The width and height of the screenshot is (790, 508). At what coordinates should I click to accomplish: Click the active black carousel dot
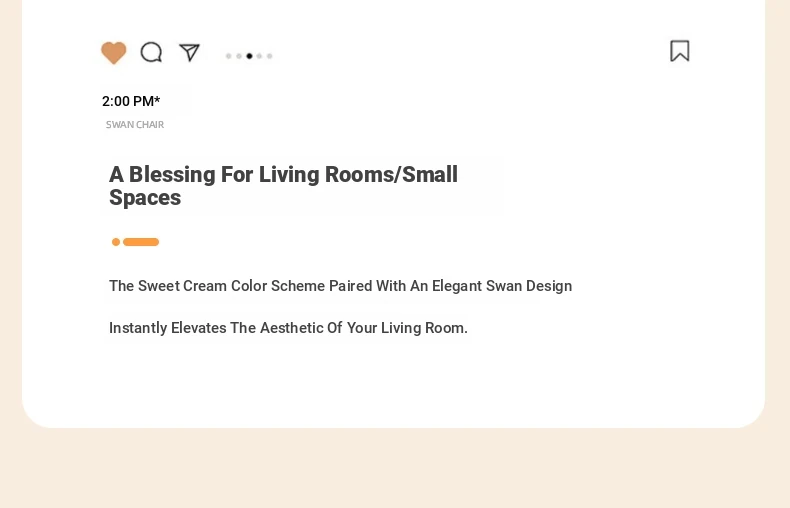pyautogui.click(x=249, y=56)
